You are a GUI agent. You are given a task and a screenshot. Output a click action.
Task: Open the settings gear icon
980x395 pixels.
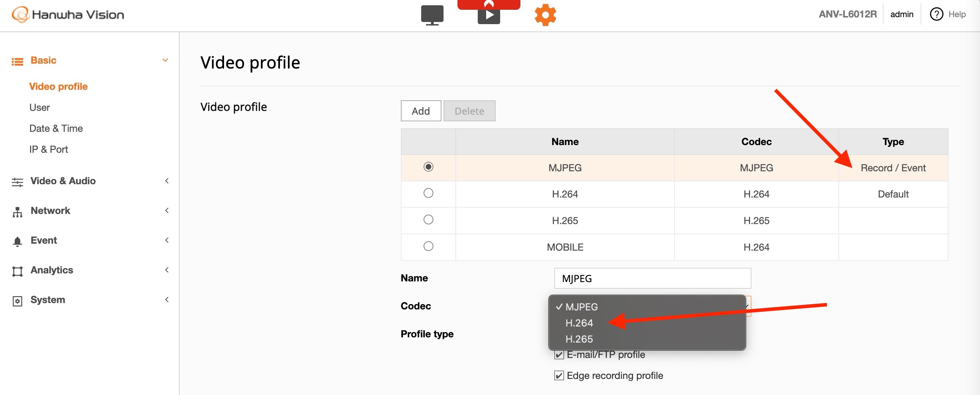546,14
